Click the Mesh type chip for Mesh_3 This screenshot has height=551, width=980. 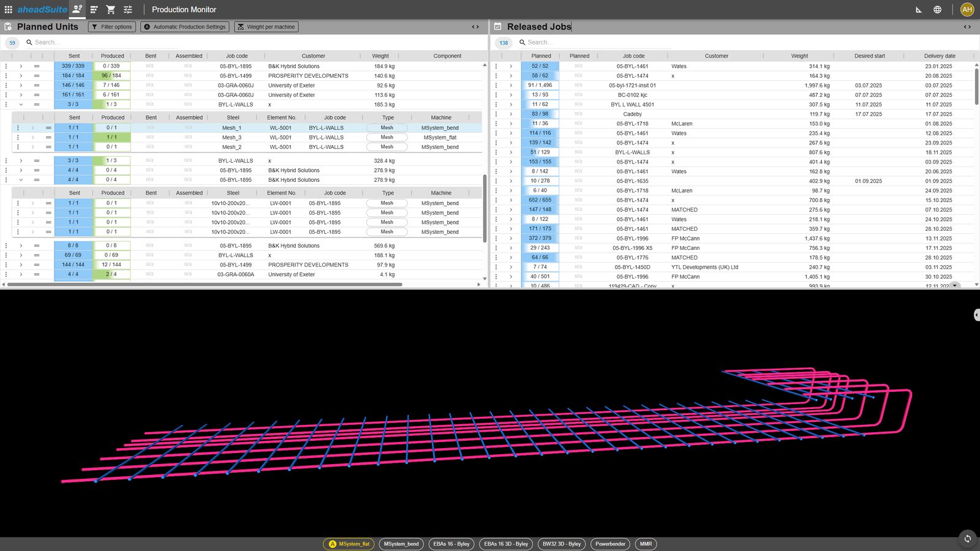click(x=387, y=137)
